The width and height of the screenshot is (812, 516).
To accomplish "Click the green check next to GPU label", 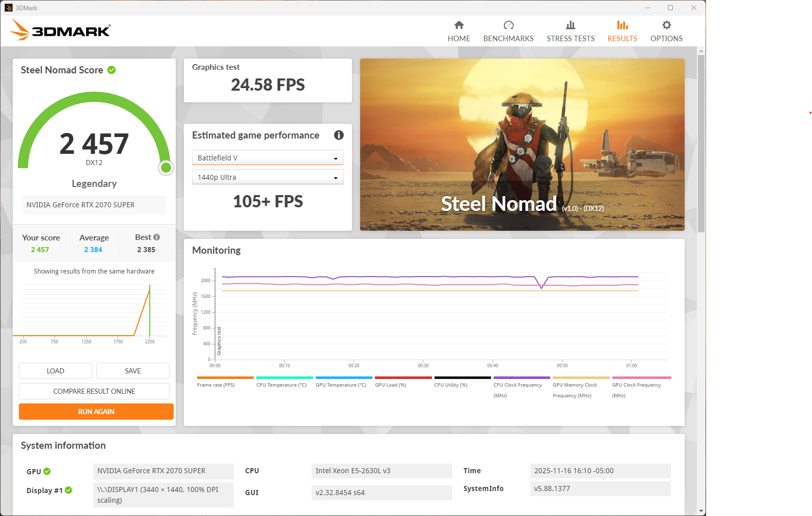I will pos(47,471).
